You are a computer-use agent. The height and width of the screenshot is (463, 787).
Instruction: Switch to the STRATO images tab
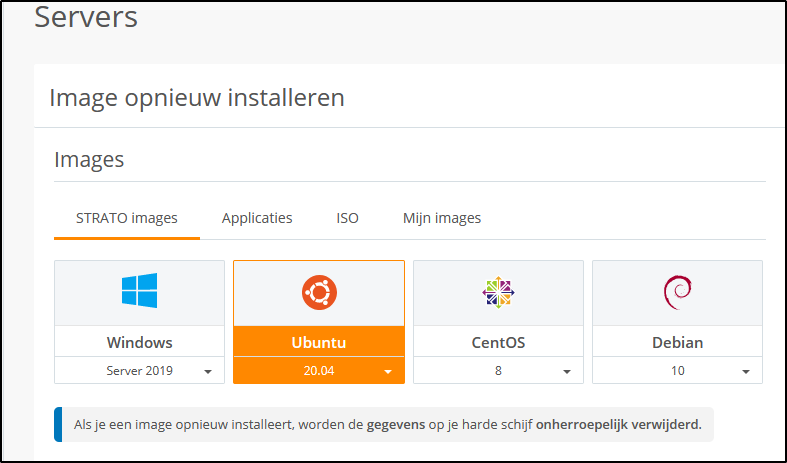[x=127, y=218]
